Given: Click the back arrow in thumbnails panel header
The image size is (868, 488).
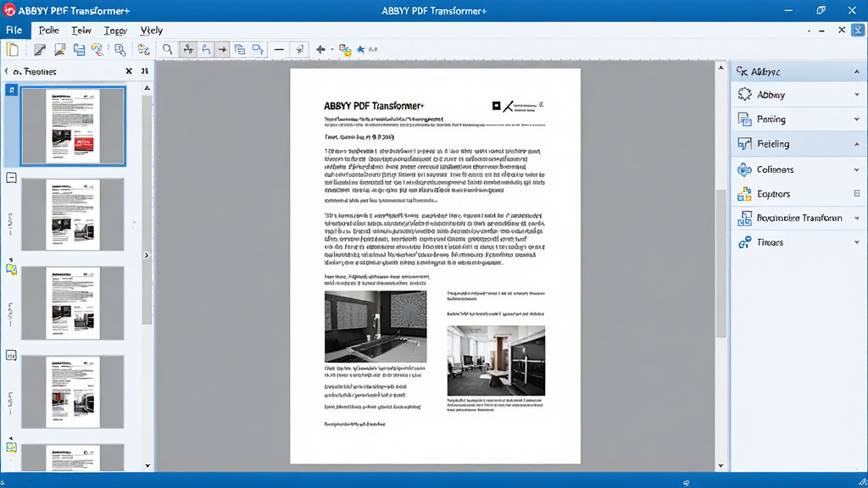Looking at the screenshot, I should (x=6, y=71).
